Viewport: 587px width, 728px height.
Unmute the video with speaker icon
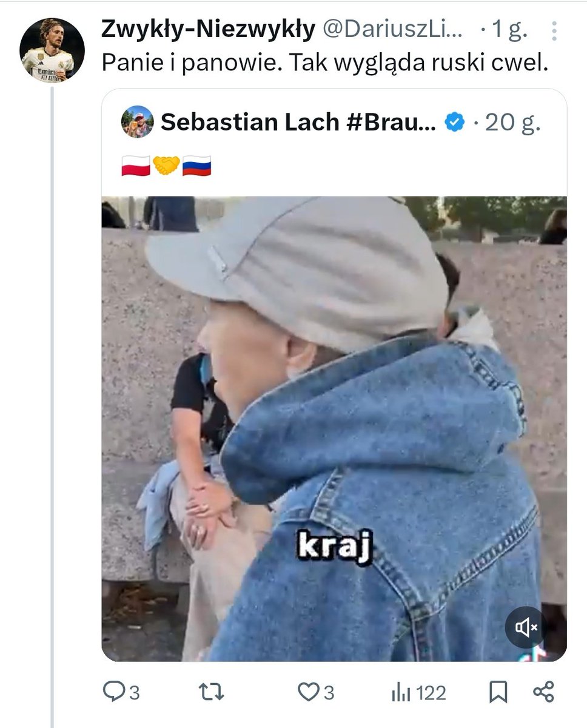click(526, 627)
